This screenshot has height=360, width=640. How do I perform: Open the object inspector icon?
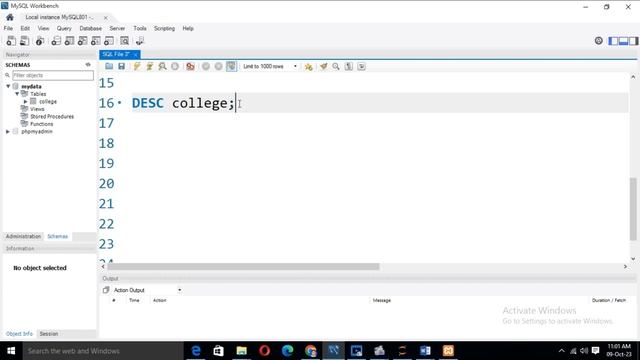click(40, 41)
